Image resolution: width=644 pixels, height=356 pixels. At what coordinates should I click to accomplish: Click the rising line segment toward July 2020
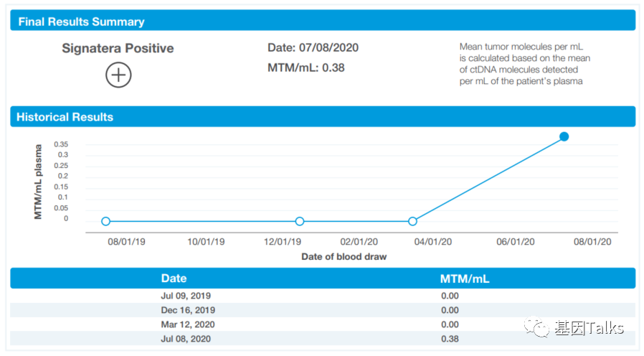(488, 179)
